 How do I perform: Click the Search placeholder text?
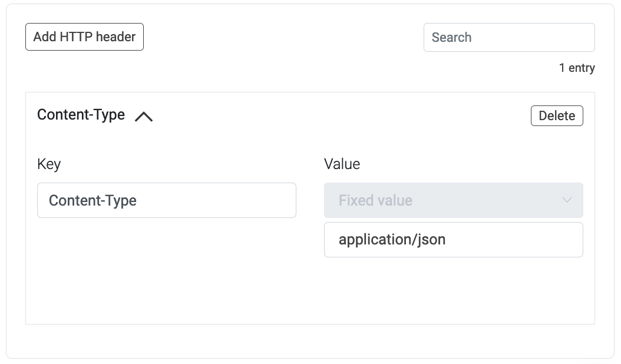pos(451,38)
